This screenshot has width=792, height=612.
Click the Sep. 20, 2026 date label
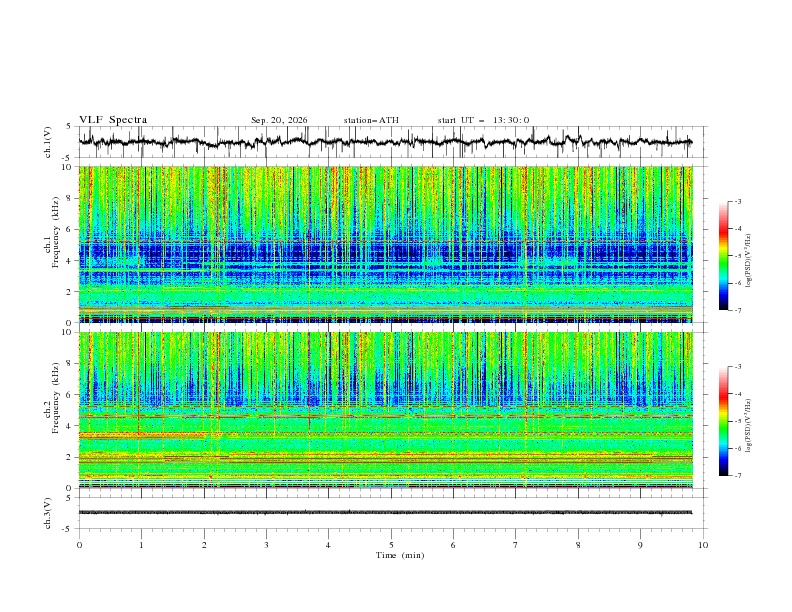coord(279,120)
